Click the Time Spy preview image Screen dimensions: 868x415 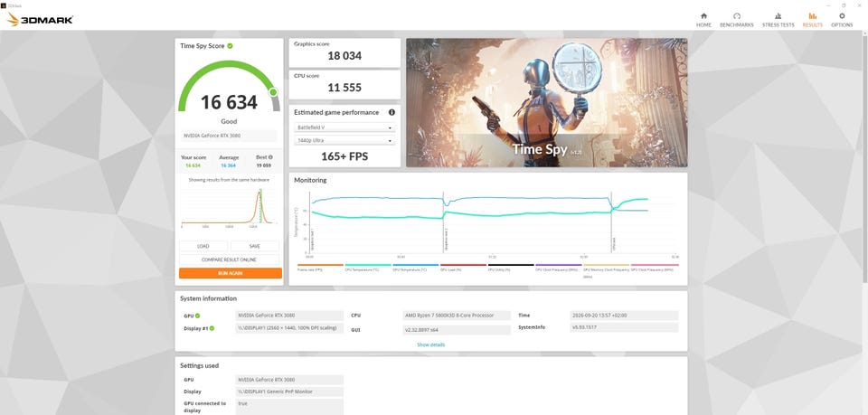click(x=546, y=102)
